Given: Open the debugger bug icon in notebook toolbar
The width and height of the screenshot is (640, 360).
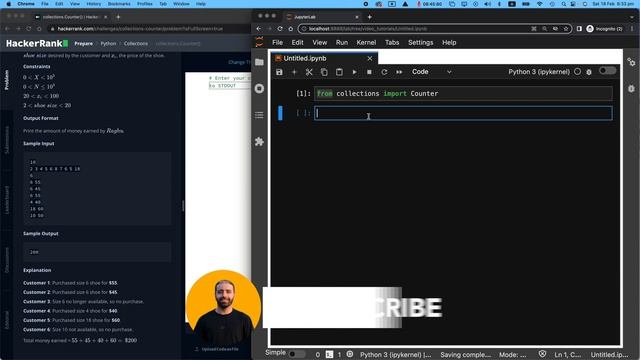Looking at the screenshot, I should (589, 72).
